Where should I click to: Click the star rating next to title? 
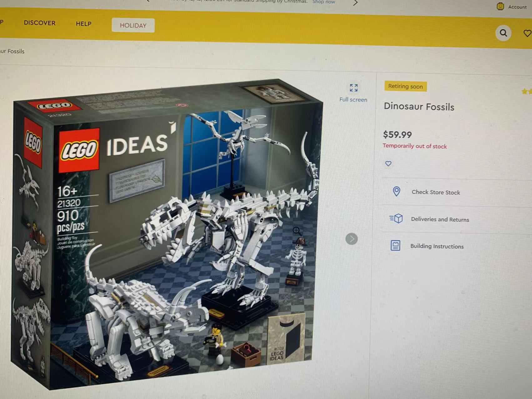[x=527, y=92]
